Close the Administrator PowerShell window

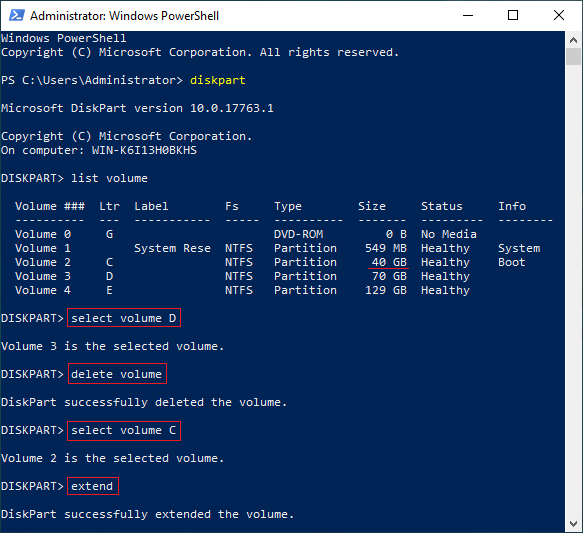point(559,16)
